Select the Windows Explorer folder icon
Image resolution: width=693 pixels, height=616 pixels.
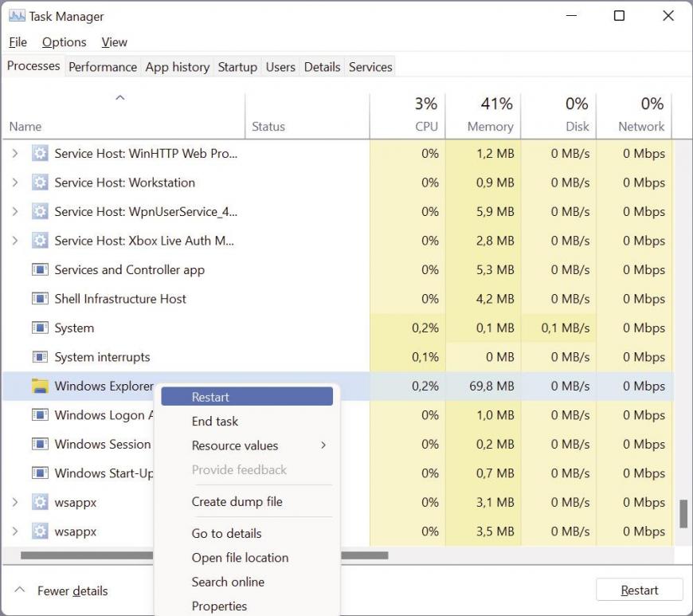click(x=40, y=386)
